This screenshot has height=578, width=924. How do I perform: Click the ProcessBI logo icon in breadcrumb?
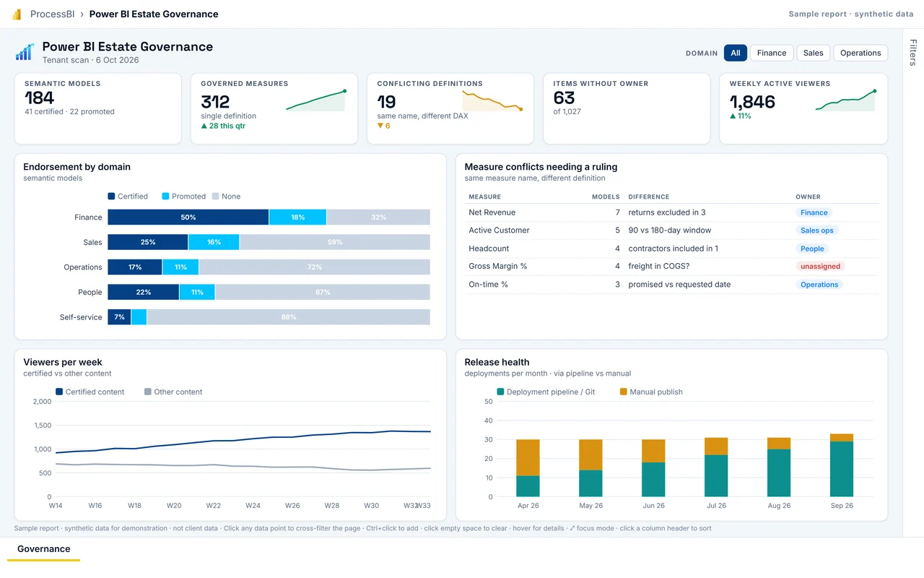(x=17, y=14)
